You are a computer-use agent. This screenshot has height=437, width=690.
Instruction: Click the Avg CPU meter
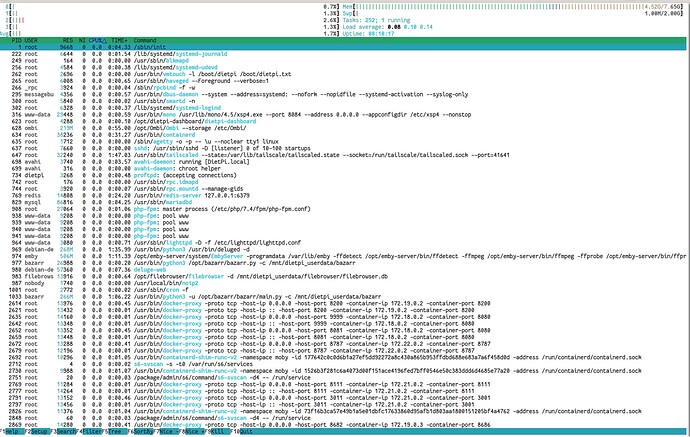click(x=170, y=33)
